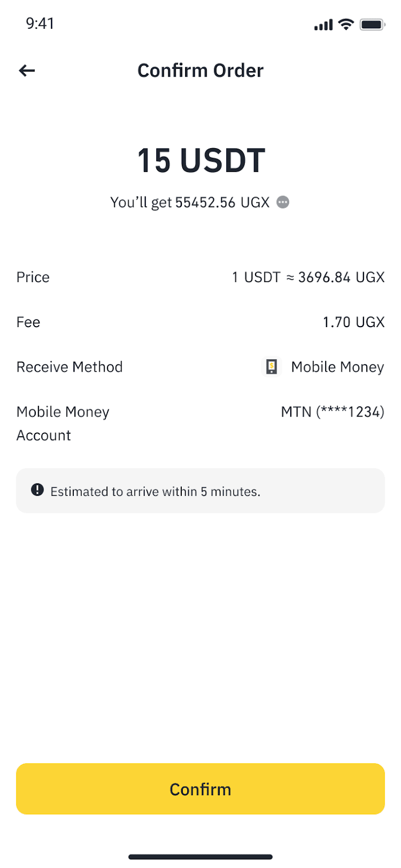The image size is (401, 868).
Task: Click the Mobile Money phone icon
Action: (271, 367)
